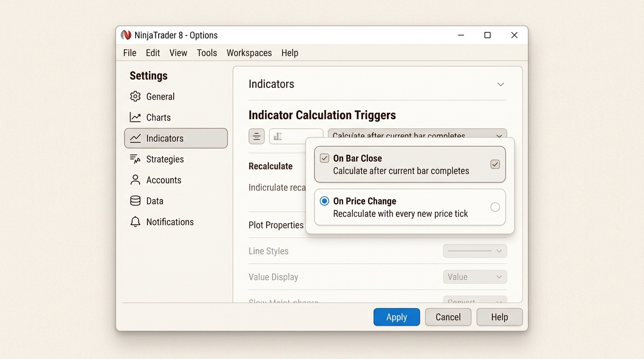Toggle the checkbox at the end of the On Bar Close option
Image resolution: width=644 pixels, height=359 pixels.
[495, 164]
